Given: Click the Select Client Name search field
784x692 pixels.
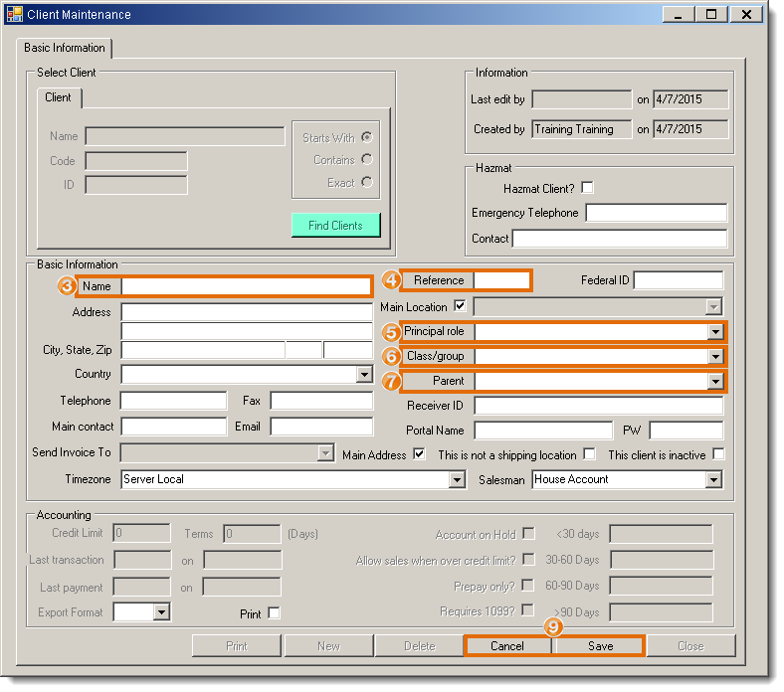Looking at the screenshot, I should pos(185,136).
